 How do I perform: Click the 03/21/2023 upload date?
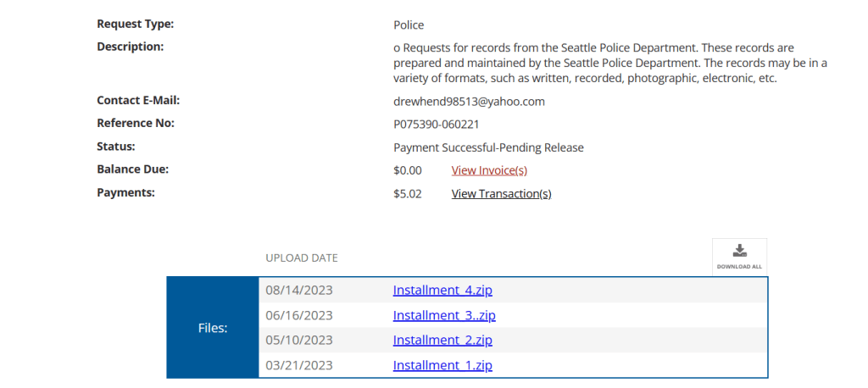point(299,366)
